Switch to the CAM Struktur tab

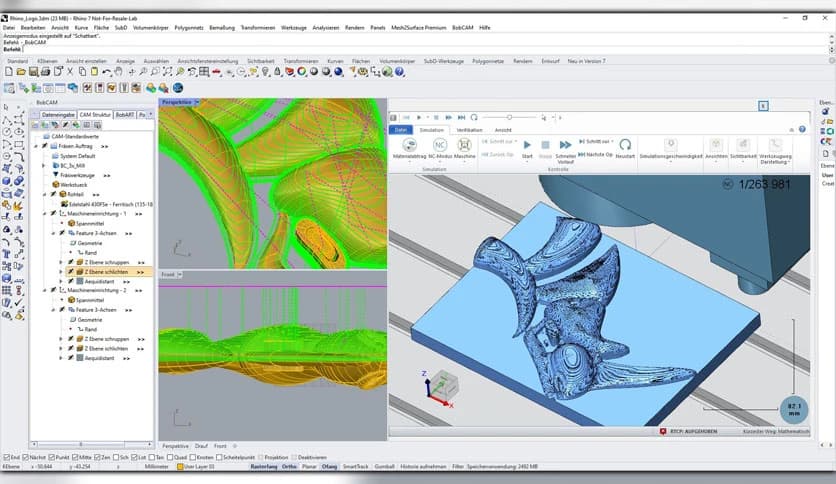point(95,115)
